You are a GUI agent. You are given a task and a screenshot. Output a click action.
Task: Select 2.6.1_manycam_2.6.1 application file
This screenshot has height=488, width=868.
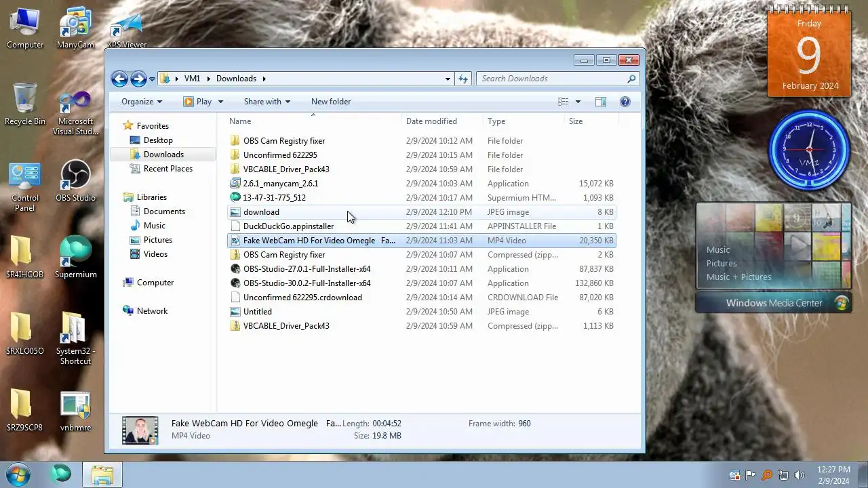tap(421, 184)
